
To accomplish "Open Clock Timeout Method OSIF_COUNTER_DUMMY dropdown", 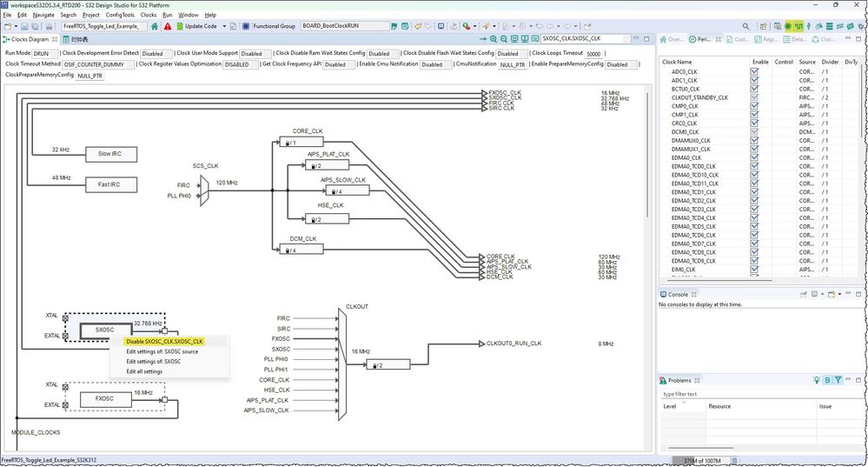I will (x=98, y=65).
